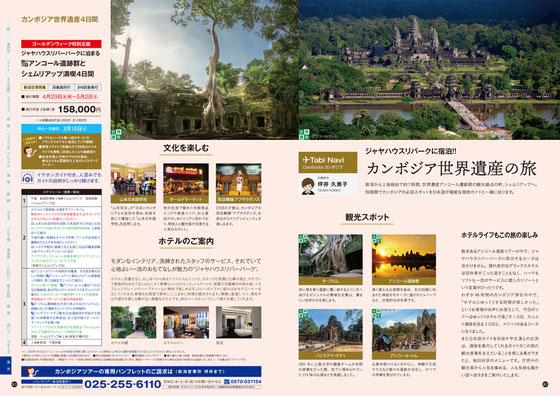Click the 坪井 久美子 staff avatar illustration

[308, 186]
